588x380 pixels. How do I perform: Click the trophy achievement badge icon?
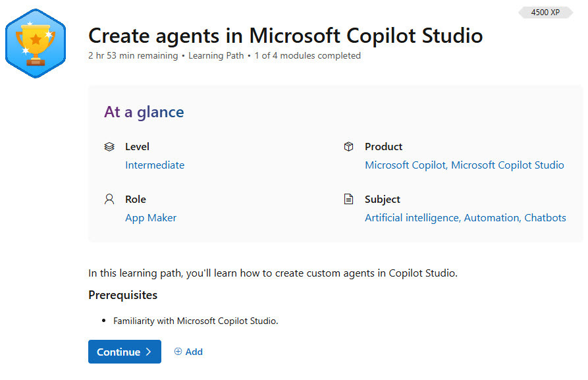click(x=36, y=43)
